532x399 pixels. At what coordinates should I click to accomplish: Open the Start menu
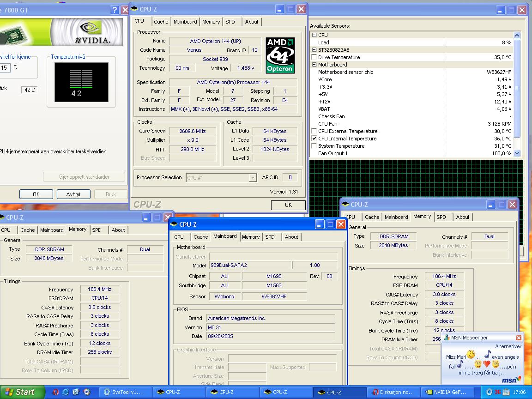(x=22, y=392)
